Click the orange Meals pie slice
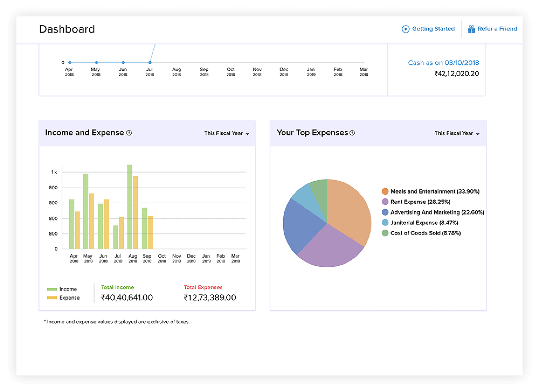The height and width of the screenshot is (392, 539). [x=349, y=210]
